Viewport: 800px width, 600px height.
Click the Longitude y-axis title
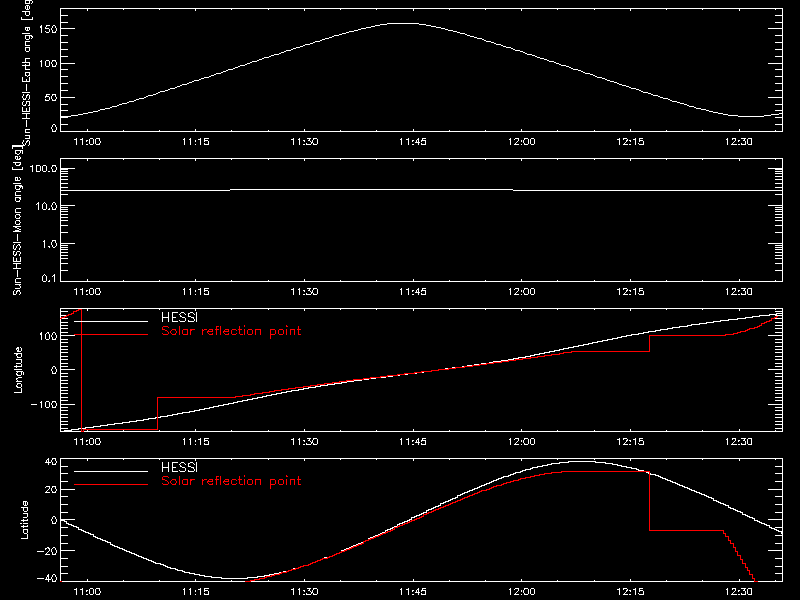18,370
